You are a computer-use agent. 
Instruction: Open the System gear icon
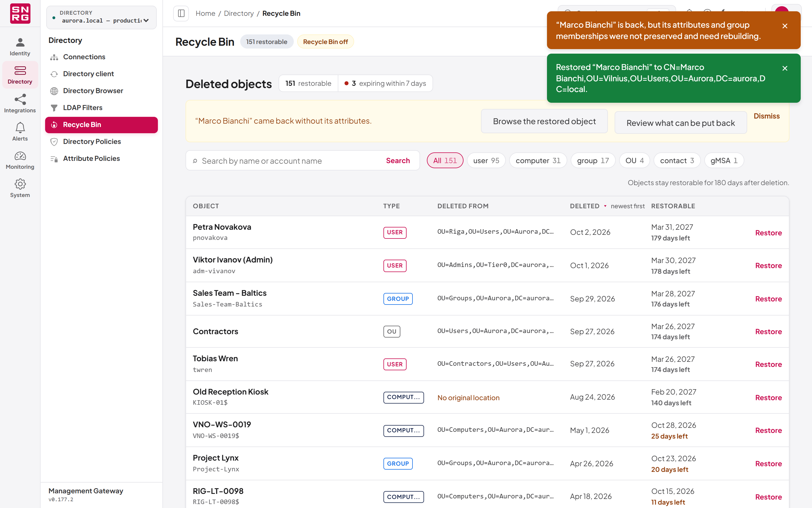20,188
